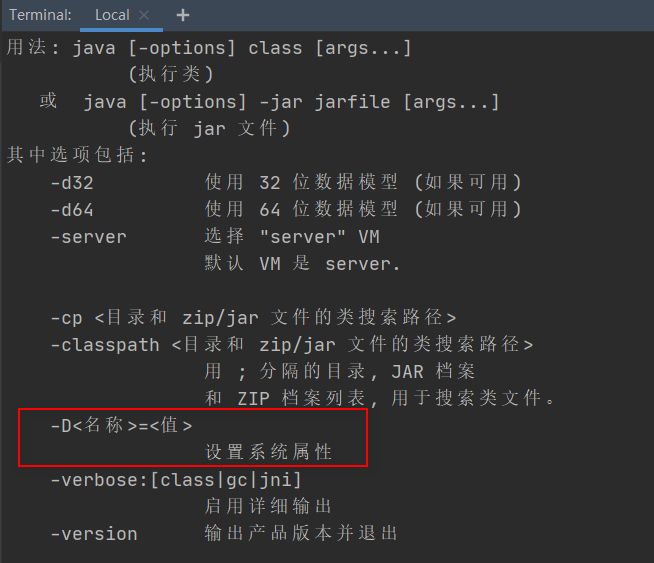Click the '-cp <目录和 zip/jar 文件的类搜索路径>' line
Screen dimensions: 654x563
253,317
